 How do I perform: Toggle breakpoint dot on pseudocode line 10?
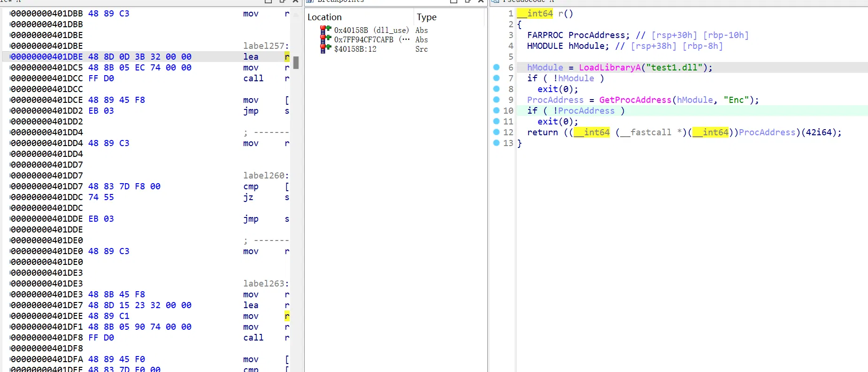click(496, 110)
